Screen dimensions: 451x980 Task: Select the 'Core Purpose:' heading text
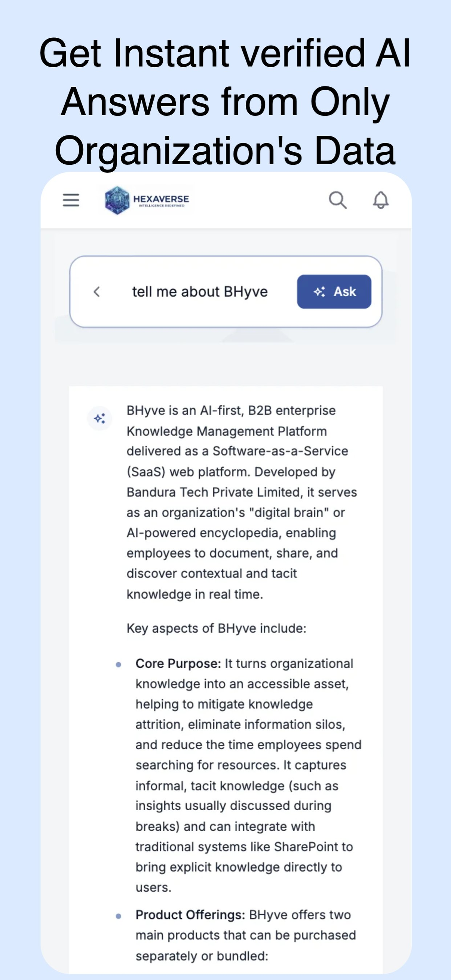click(x=178, y=663)
